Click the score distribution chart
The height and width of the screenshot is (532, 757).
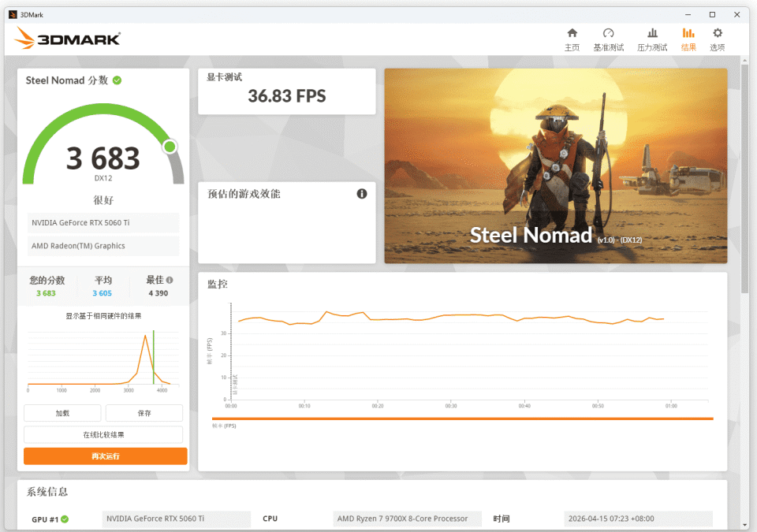click(x=103, y=359)
